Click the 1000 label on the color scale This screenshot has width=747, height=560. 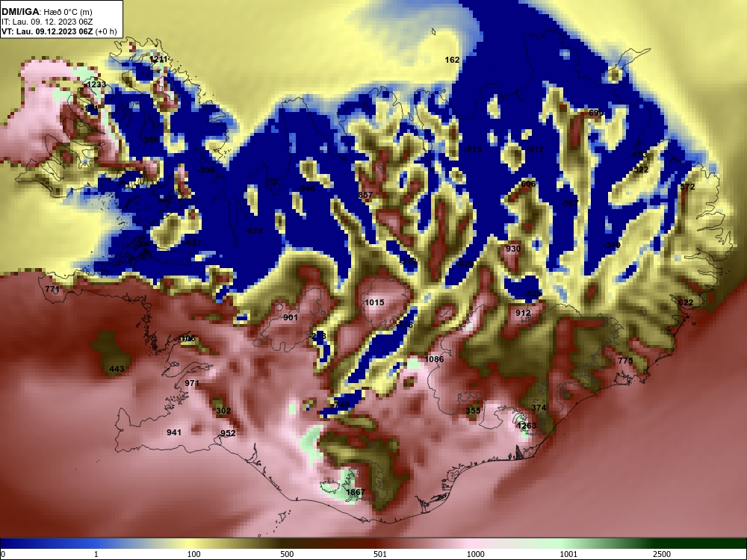tap(475, 554)
